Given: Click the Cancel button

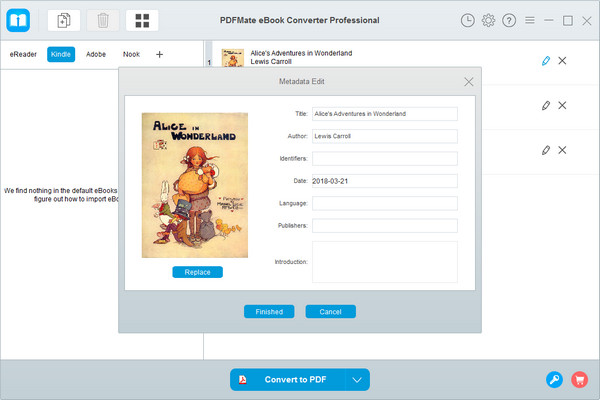Looking at the screenshot, I should [x=331, y=312].
